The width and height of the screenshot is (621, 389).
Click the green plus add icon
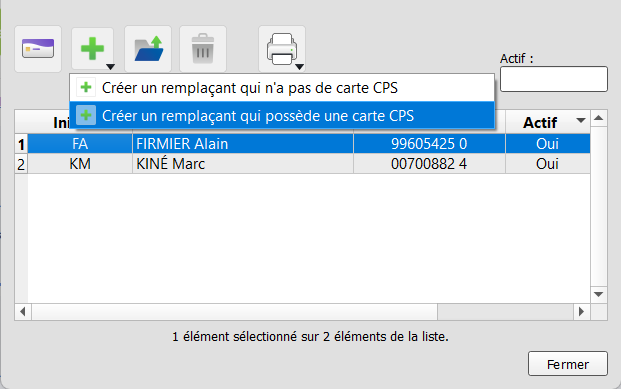tap(92, 48)
